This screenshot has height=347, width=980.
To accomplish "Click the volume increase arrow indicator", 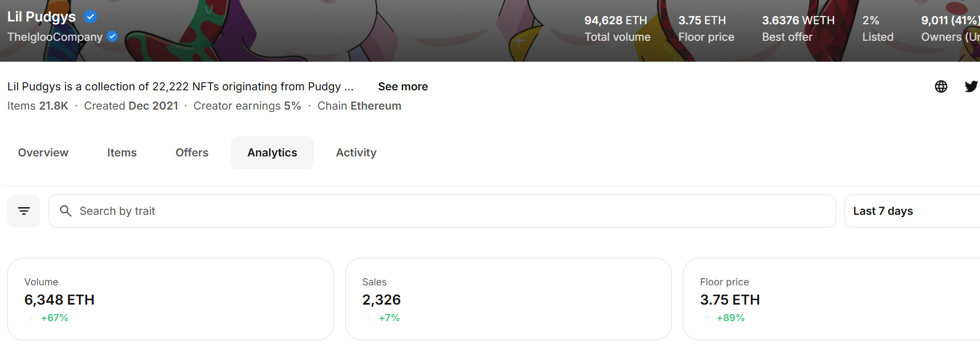I will (31, 318).
